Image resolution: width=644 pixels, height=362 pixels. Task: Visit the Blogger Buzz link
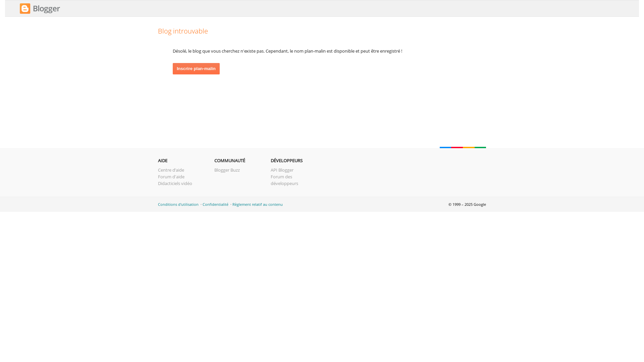click(x=227, y=170)
